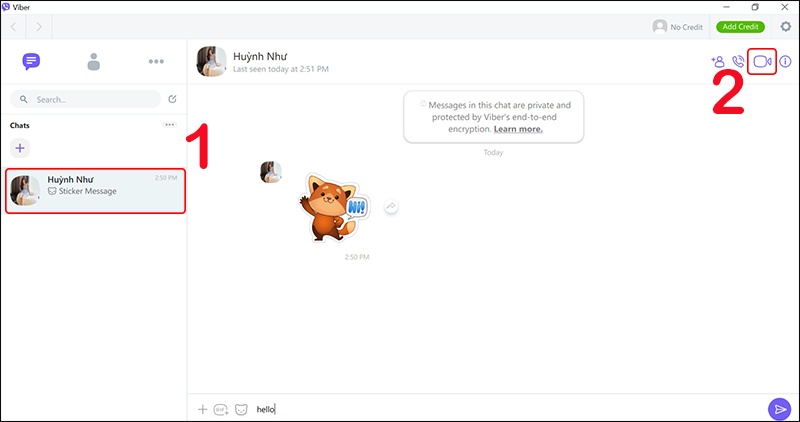Click the purple plus button under Chats
Image resolution: width=800 pixels, height=422 pixels.
pos(20,148)
